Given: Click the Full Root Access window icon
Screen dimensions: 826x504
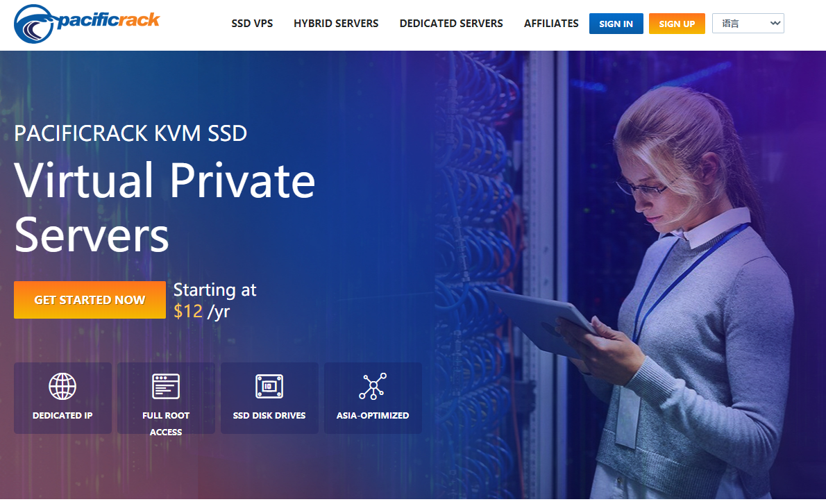Looking at the screenshot, I should pyautogui.click(x=165, y=387).
